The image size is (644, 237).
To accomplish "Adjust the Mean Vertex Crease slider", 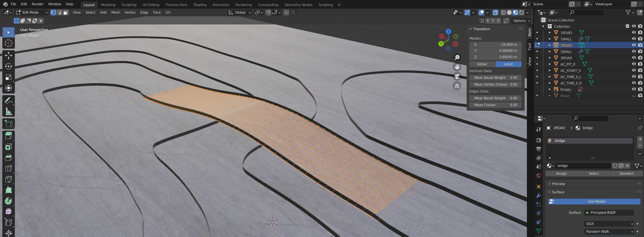I will click(x=495, y=84).
